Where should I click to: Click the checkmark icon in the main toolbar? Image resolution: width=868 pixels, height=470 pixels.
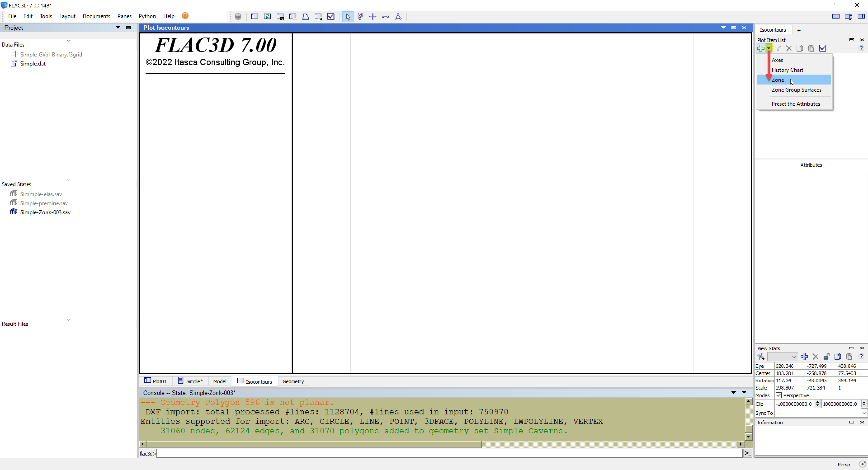click(x=331, y=16)
